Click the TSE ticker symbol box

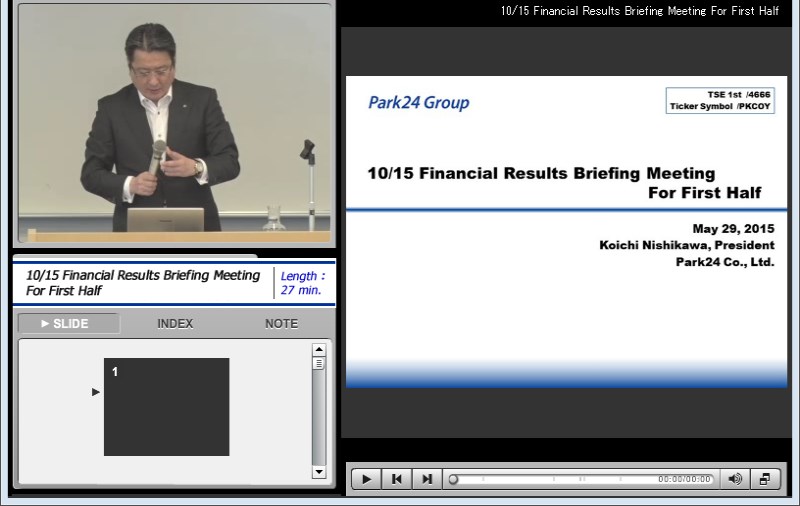[x=720, y=101]
